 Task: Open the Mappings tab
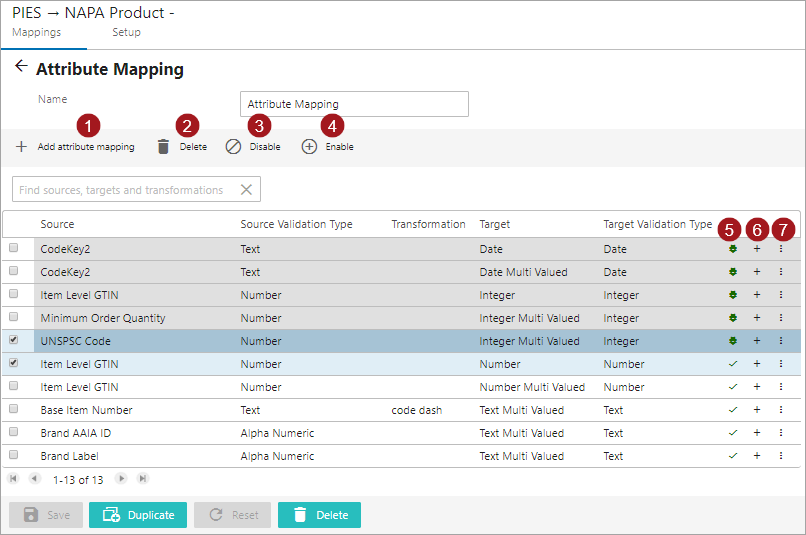coord(36,32)
